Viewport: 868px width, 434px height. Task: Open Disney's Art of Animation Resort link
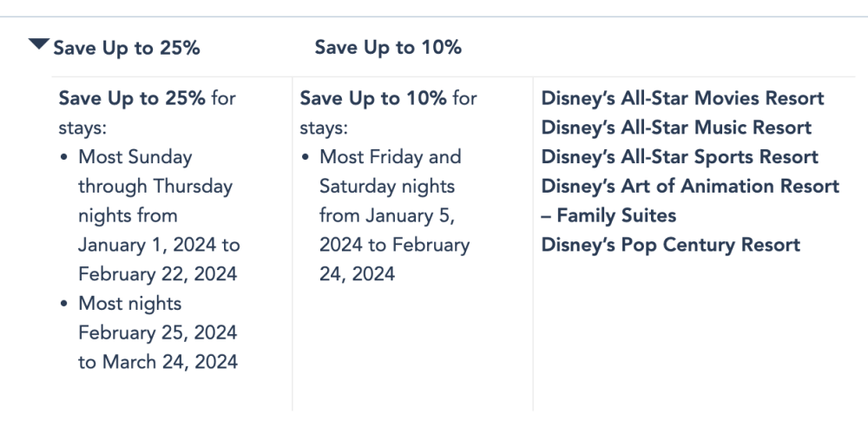point(690,186)
